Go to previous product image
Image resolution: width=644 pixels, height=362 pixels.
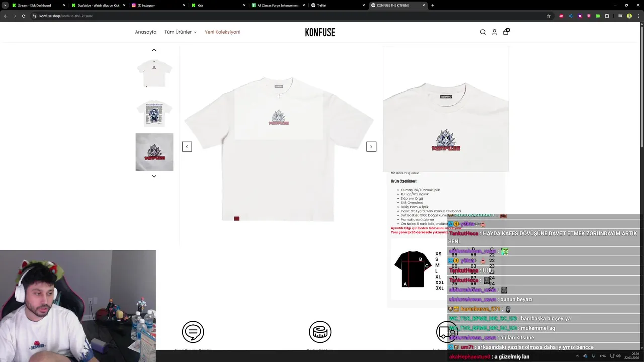(x=187, y=147)
